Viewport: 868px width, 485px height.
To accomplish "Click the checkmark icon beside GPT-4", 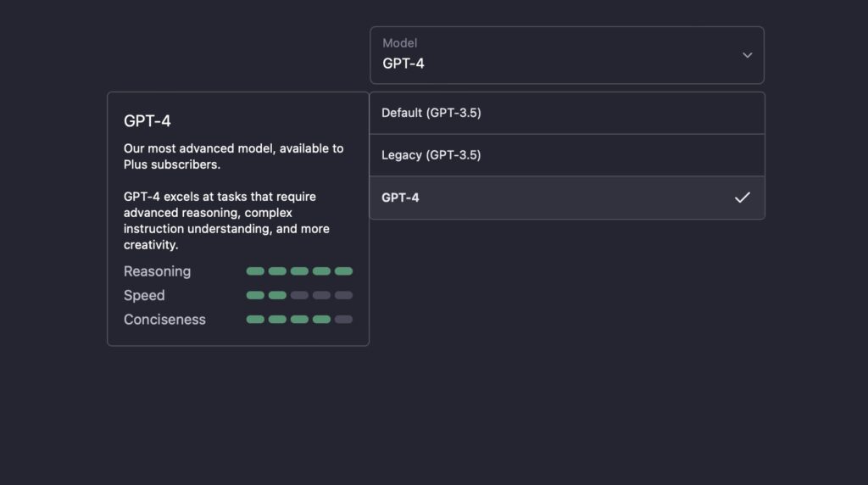I will click(x=742, y=198).
